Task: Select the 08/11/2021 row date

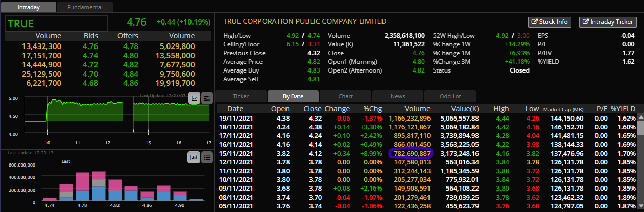Action: point(235,197)
